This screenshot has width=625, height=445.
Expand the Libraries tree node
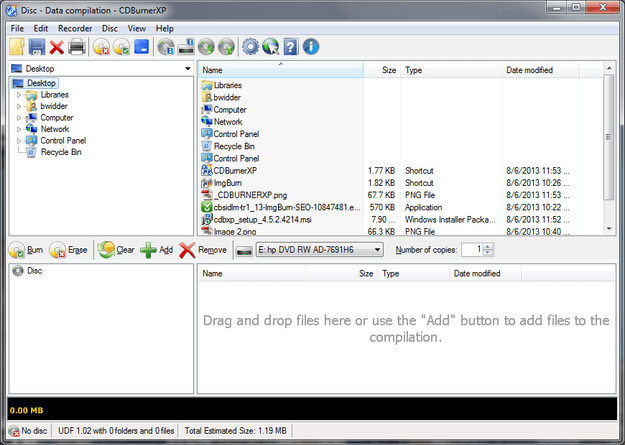click(18, 95)
